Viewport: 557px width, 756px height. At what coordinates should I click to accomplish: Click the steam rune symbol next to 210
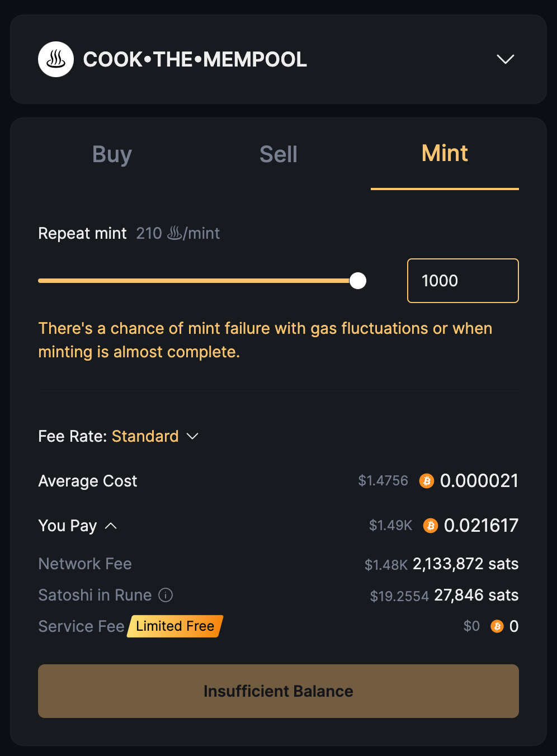(174, 233)
